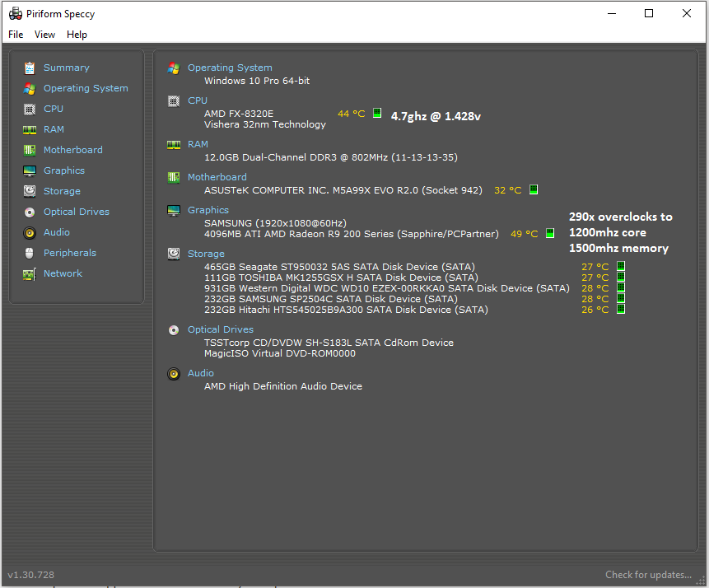
Task: Click the Operating System heading link in summary
Action: pos(230,68)
